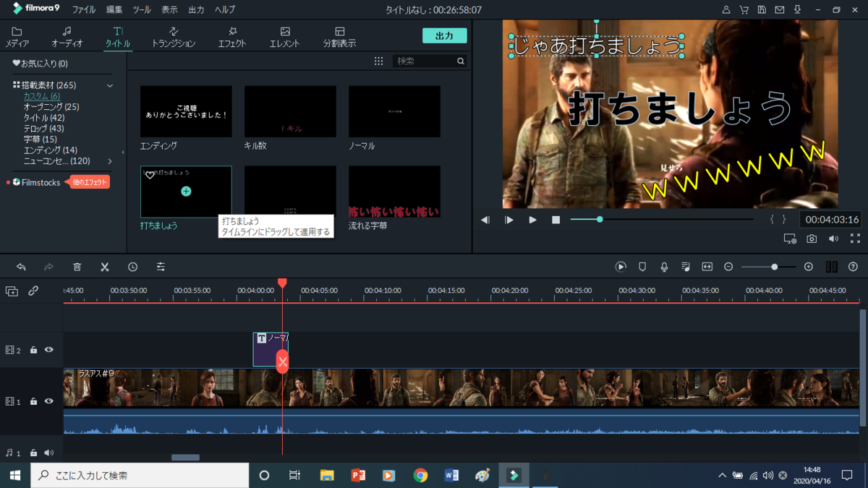
Task: Open the mail message icon in title bar
Action: click(780, 10)
